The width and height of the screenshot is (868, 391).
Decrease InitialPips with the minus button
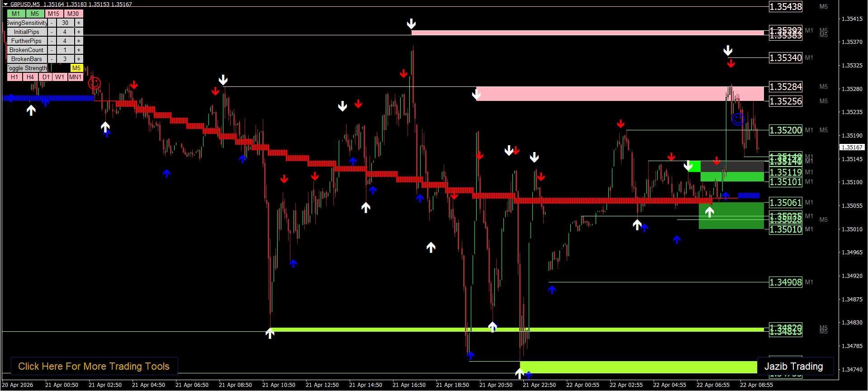point(52,32)
